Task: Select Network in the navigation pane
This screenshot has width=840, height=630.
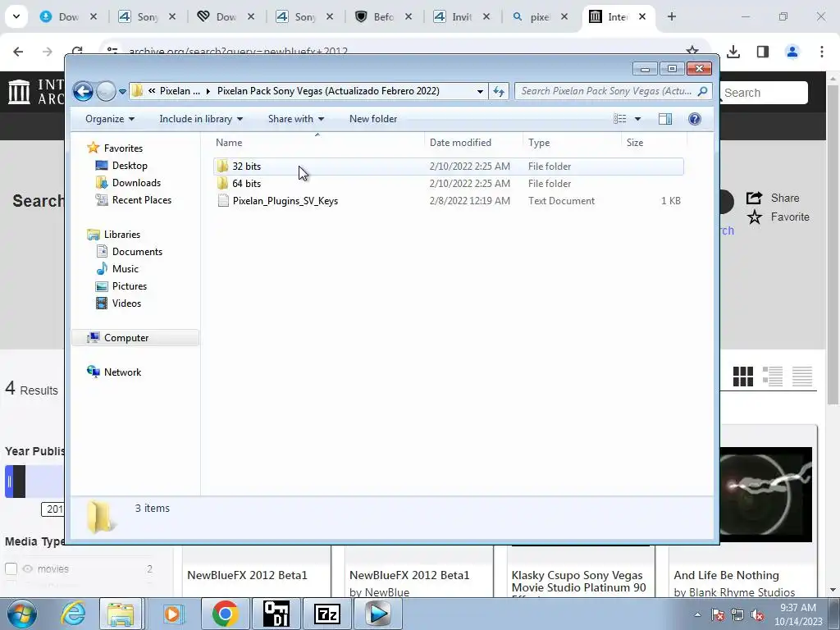Action: (x=122, y=372)
